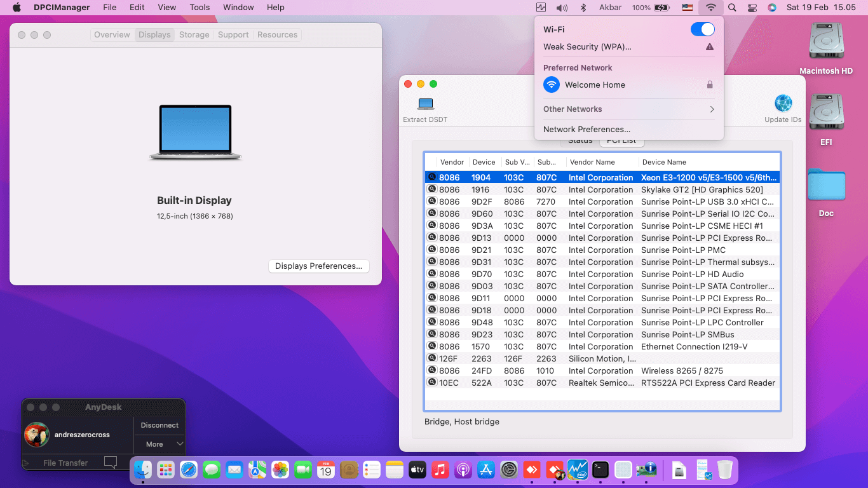Open Terminal from the dock
868x488 pixels.
[x=600, y=470]
